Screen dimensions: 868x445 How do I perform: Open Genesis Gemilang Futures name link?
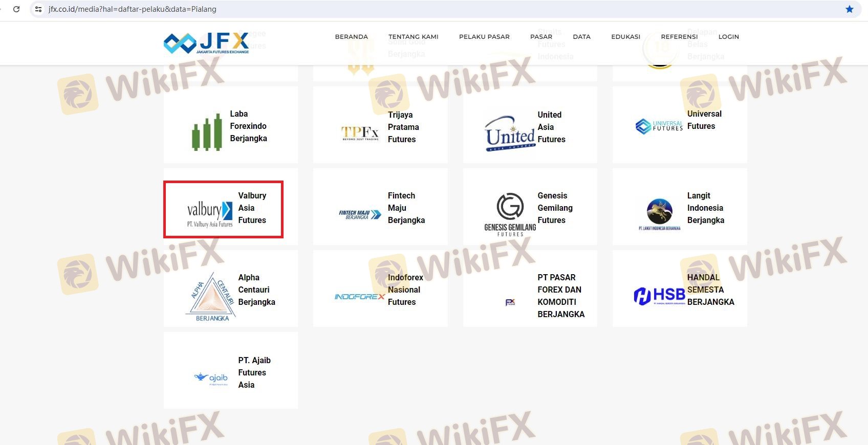coord(555,208)
